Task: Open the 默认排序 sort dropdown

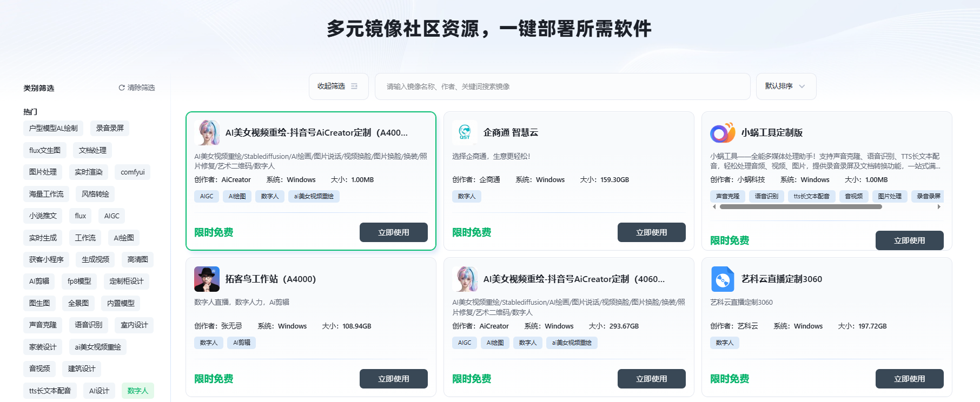Action: pyautogui.click(x=785, y=86)
